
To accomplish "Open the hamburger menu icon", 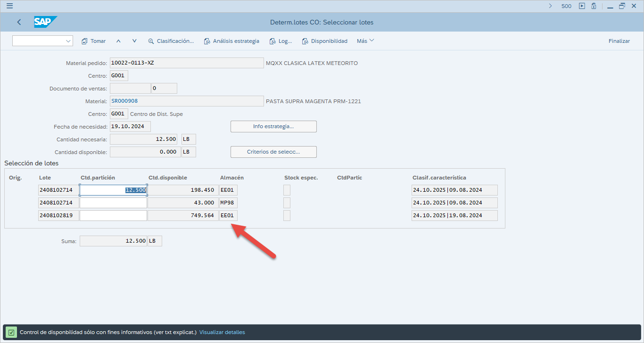I will pos(9,6).
